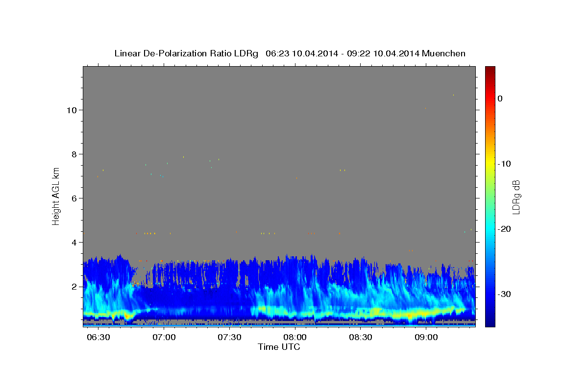Click the colorbar value label -20
Viewport: 588px width, 392px height.
click(x=504, y=229)
